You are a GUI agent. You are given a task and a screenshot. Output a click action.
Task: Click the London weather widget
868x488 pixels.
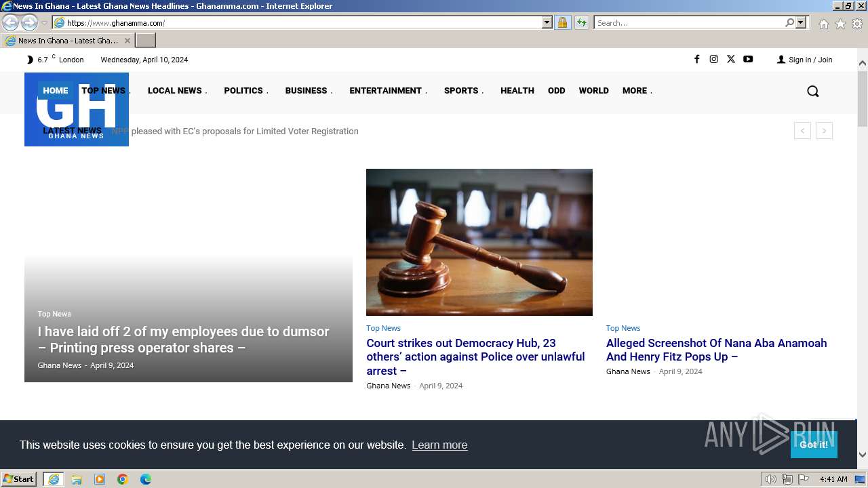[x=55, y=60]
